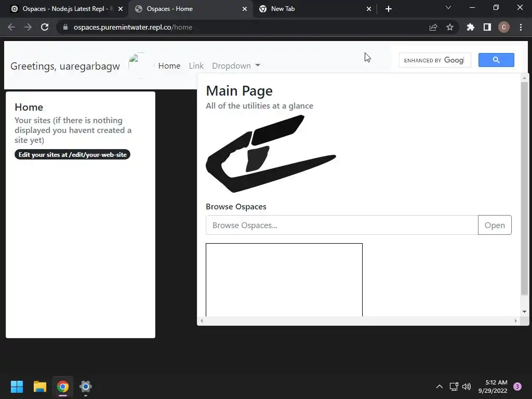Click the Home heading in left card
The image size is (532, 399).
pos(29,107)
